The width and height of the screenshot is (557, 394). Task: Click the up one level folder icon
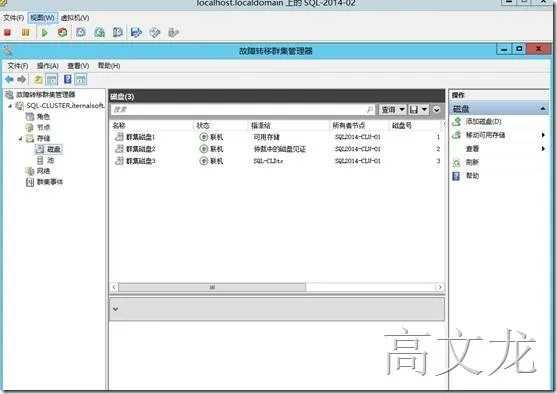pyautogui.click(x=38, y=79)
